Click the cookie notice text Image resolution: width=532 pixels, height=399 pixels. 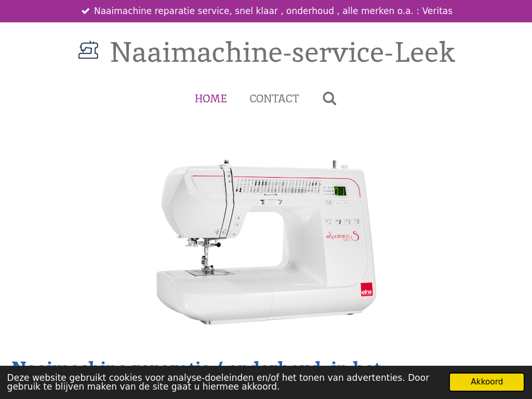[x=218, y=382]
